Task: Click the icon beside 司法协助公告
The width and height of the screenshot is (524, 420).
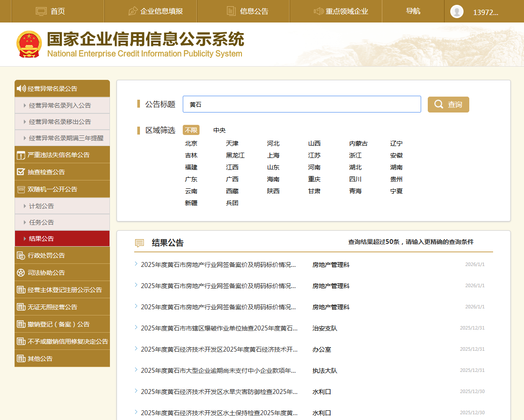Action: point(21,273)
